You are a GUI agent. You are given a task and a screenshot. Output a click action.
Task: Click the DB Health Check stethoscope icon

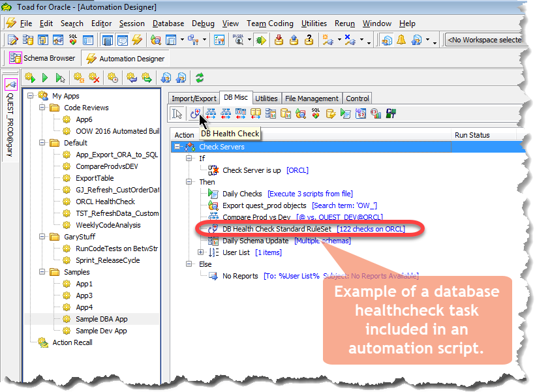[x=195, y=113]
